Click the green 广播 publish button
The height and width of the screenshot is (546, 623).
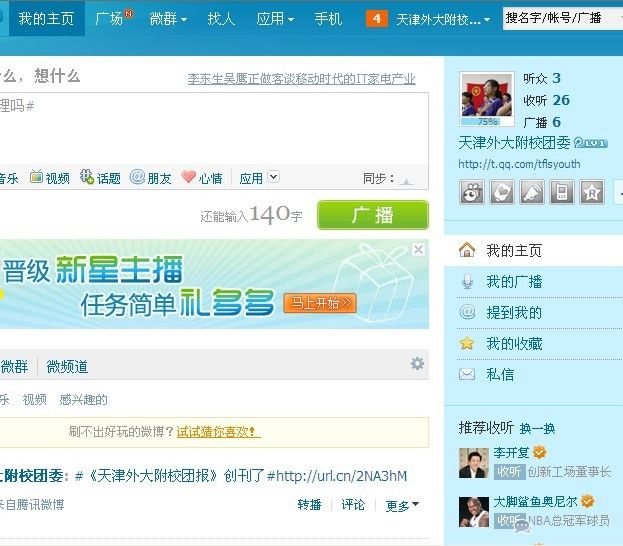373,215
